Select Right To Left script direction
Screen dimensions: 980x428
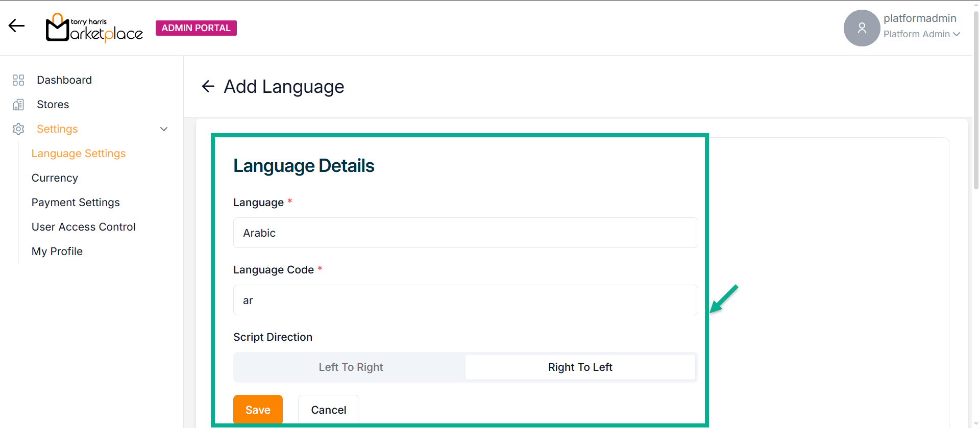coord(580,367)
